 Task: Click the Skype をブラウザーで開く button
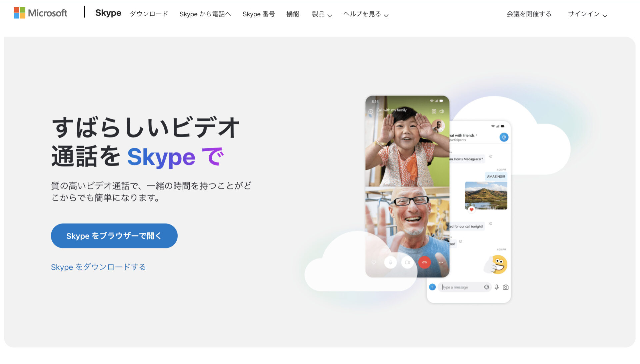coord(114,235)
